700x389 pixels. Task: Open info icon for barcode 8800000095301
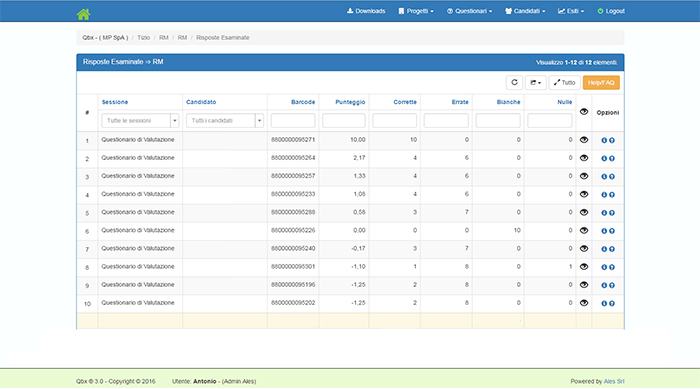tap(604, 267)
